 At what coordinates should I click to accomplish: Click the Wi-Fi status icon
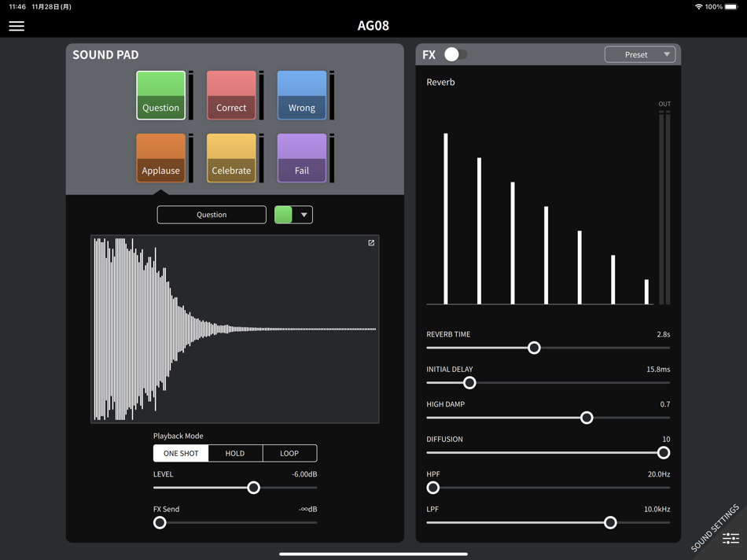[x=698, y=6]
